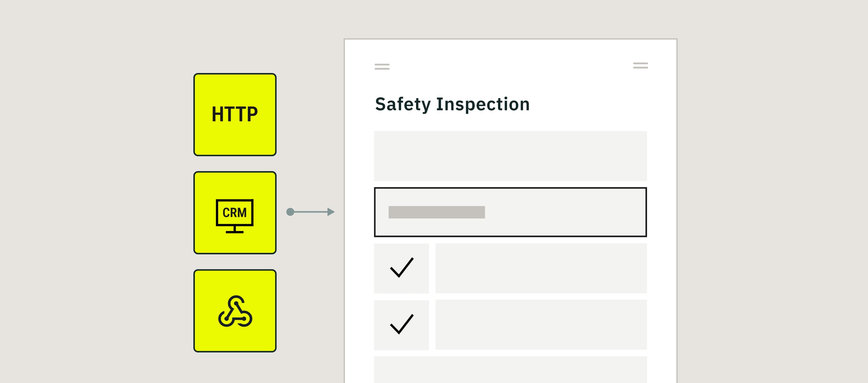Click the word Inspection in the heading

[x=483, y=104]
